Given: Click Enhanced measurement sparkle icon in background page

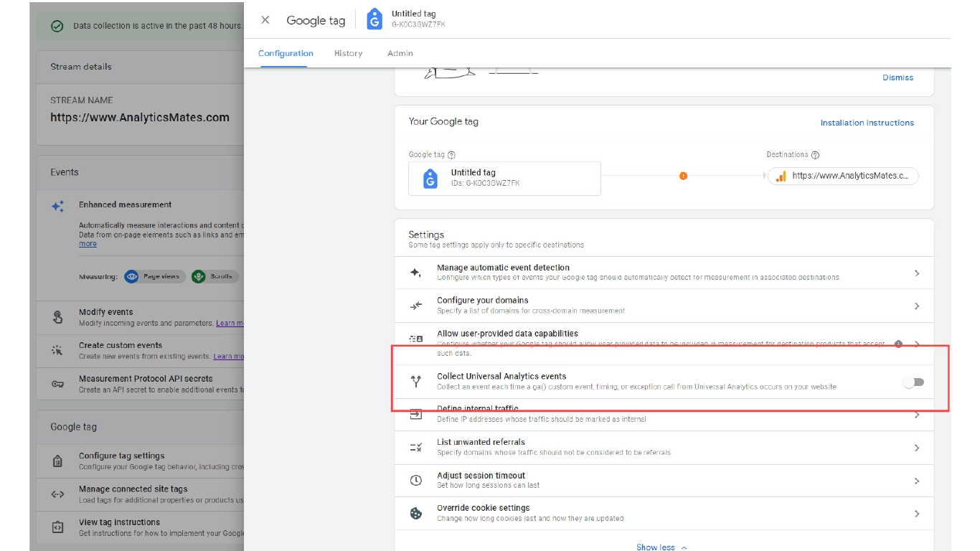Looking at the screenshot, I should [57, 206].
